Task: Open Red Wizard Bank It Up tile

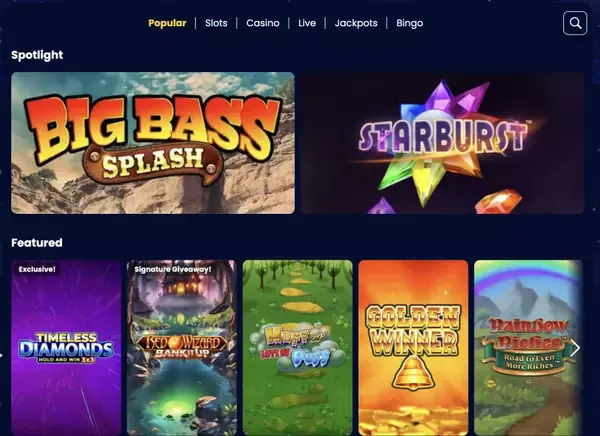Action: (x=182, y=348)
